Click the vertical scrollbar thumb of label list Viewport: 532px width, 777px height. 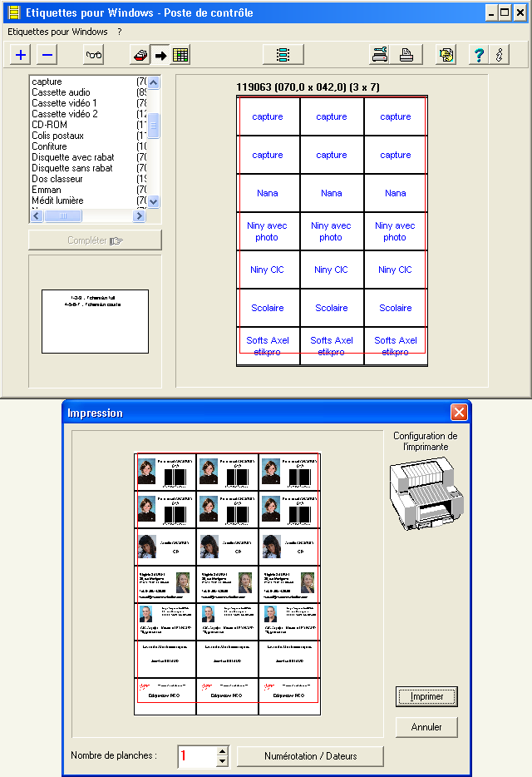pyautogui.click(x=154, y=126)
